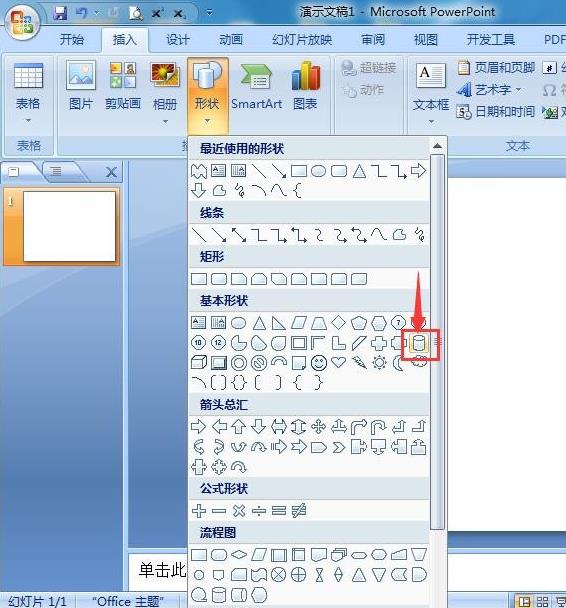Select the rounded rectangle in Rectangles
Image resolution: width=566 pixels, height=608 pixels.
[x=219, y=279]
